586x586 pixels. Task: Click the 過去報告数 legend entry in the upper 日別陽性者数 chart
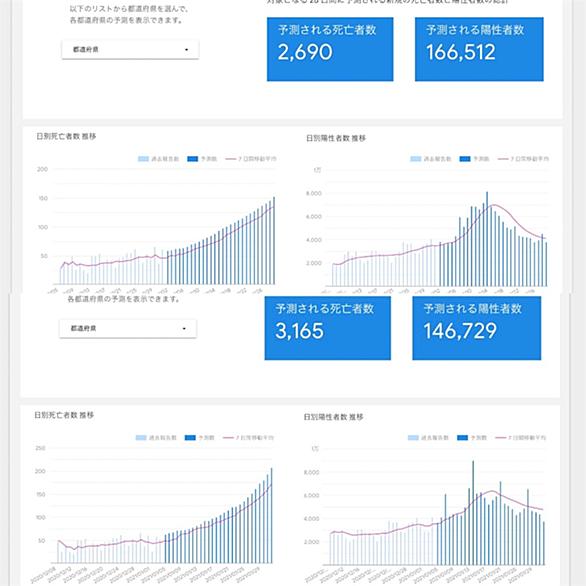tap(431, 159)
